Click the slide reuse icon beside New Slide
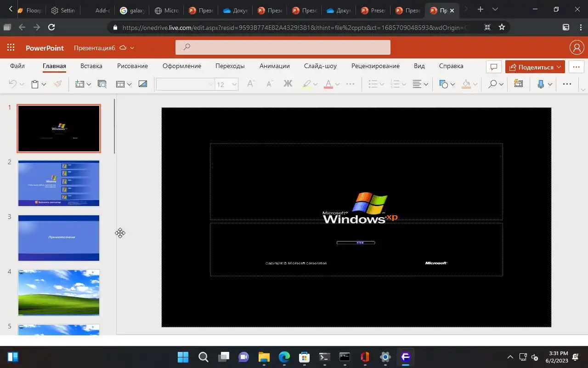Image resolution: width=588 pixels, height=368 pixels. (102, 84)
